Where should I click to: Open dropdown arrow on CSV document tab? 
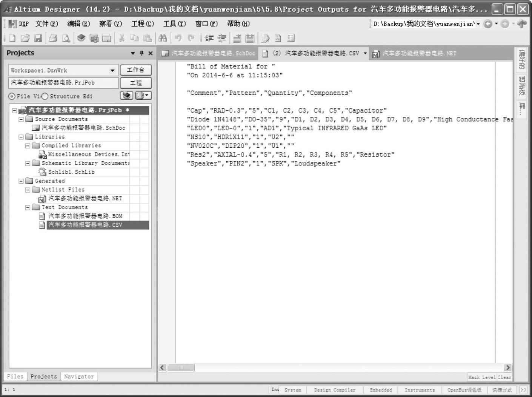[x=365, y=53]
